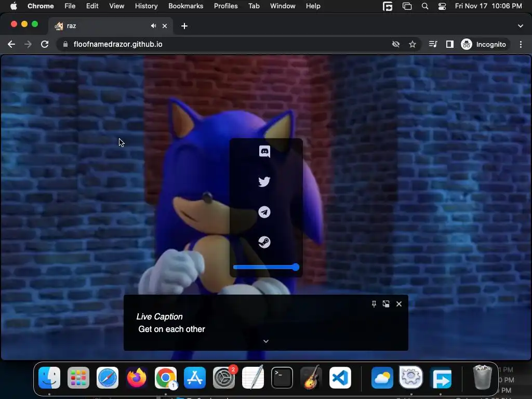Open the Tab menu
This screenshot has height=399, width=532.
pos(254,6)
